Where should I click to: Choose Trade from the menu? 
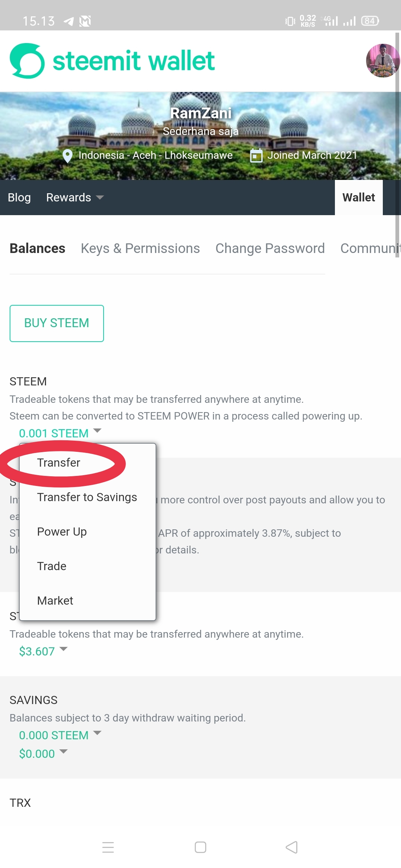point(52,566)
